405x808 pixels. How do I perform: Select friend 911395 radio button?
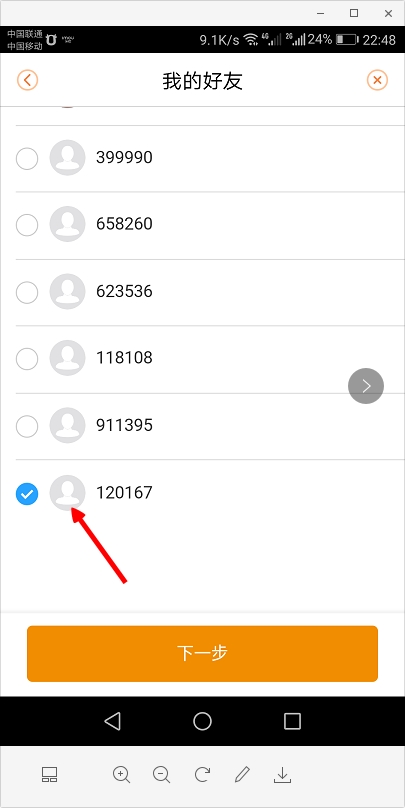coord(27,426)
